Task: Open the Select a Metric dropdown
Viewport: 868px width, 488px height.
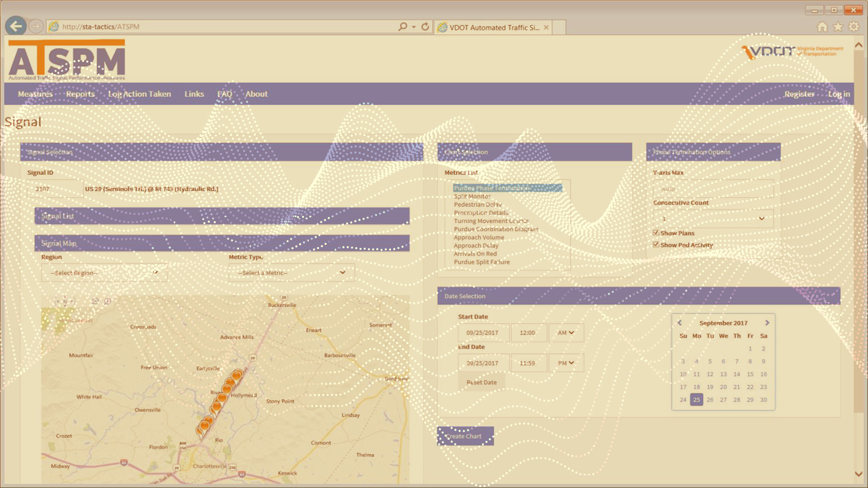Action: (292, 272)
